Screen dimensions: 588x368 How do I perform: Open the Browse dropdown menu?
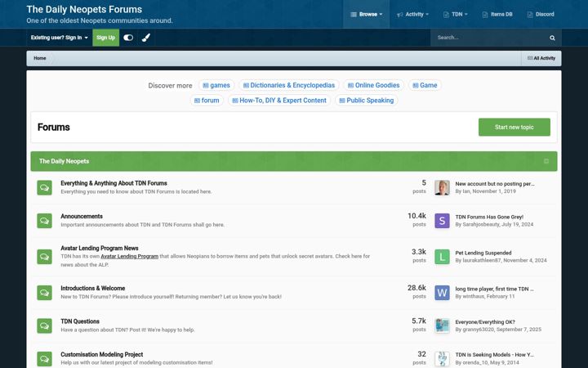point(367,14)
